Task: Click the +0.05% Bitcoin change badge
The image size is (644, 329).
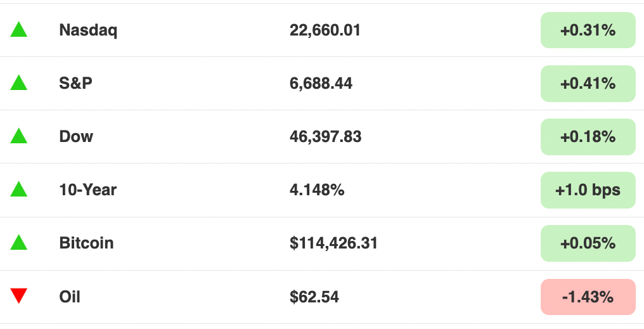Action: (x=588, y=243)
